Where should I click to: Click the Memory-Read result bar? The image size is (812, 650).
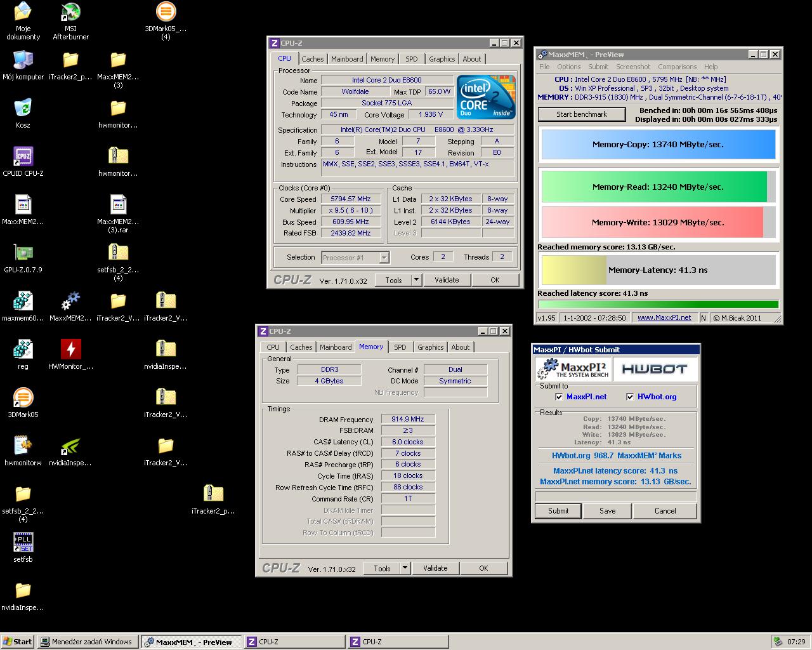(x=658, y=187)
